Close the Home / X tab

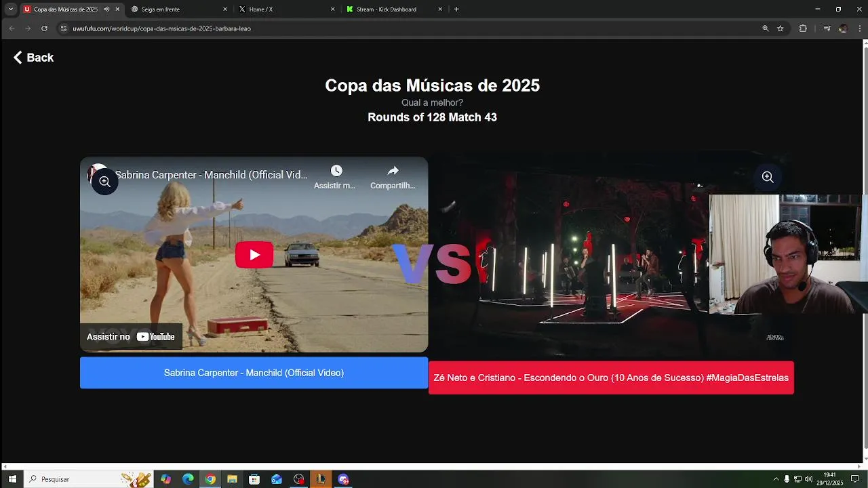[x=332, y=9]
